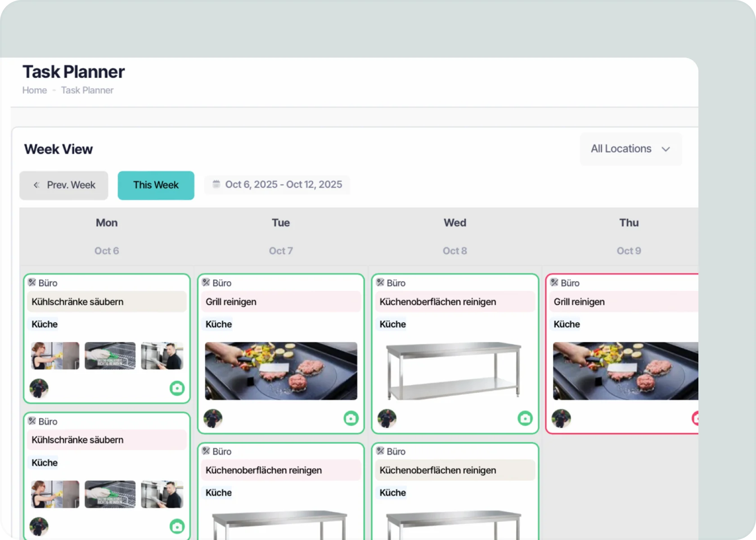Click the assignee avatar on Monday's second card

39,526
